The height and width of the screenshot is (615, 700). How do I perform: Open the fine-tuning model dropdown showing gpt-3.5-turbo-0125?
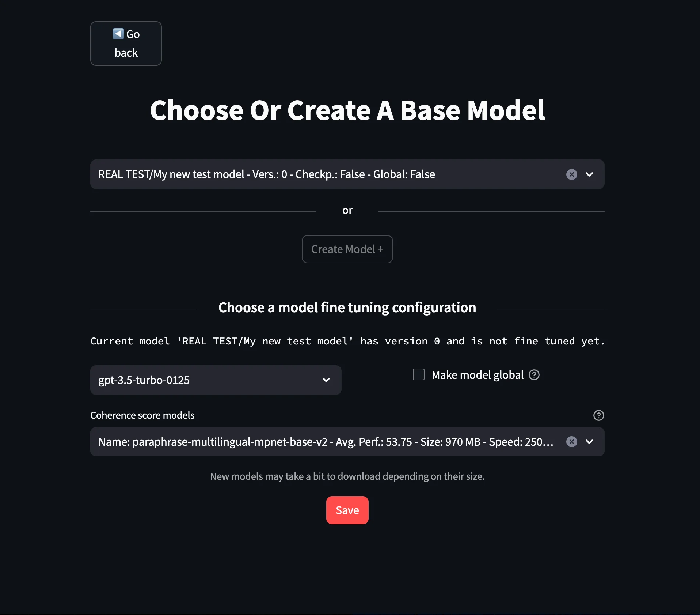point(216,380)
